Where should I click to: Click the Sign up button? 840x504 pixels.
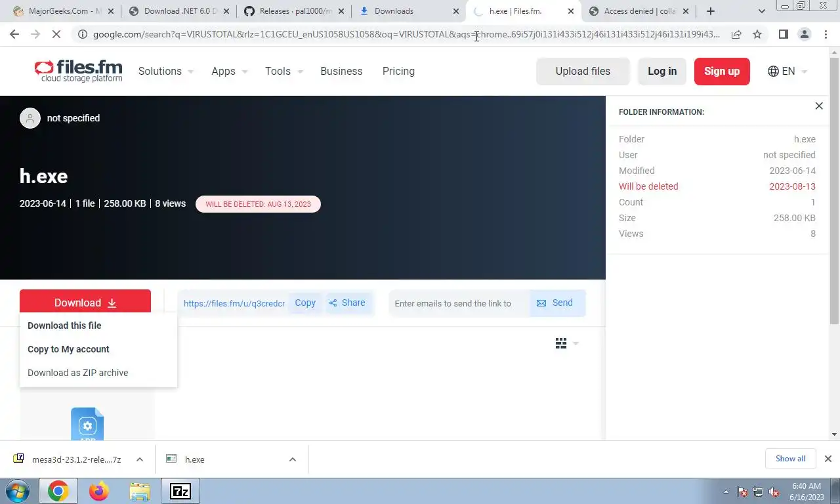(x=722, y=71)
